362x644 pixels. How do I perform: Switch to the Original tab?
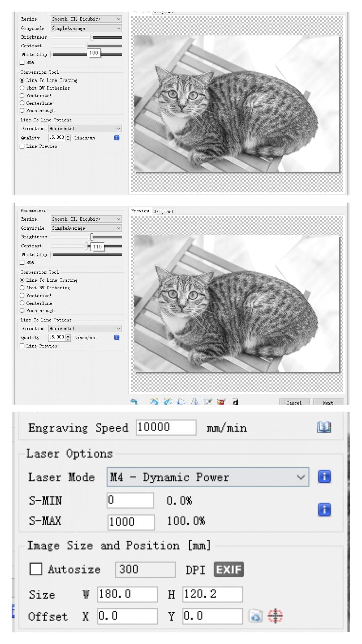[163, 211]
